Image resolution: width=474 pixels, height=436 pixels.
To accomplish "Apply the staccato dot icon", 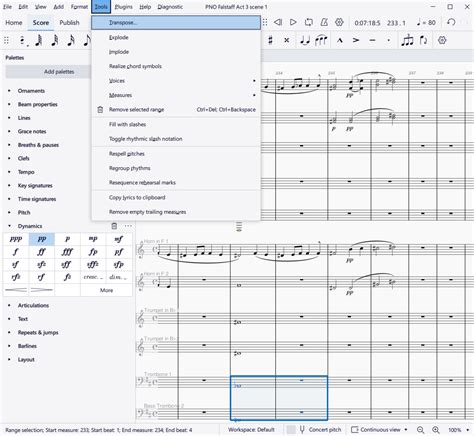I will coord(389,40).
